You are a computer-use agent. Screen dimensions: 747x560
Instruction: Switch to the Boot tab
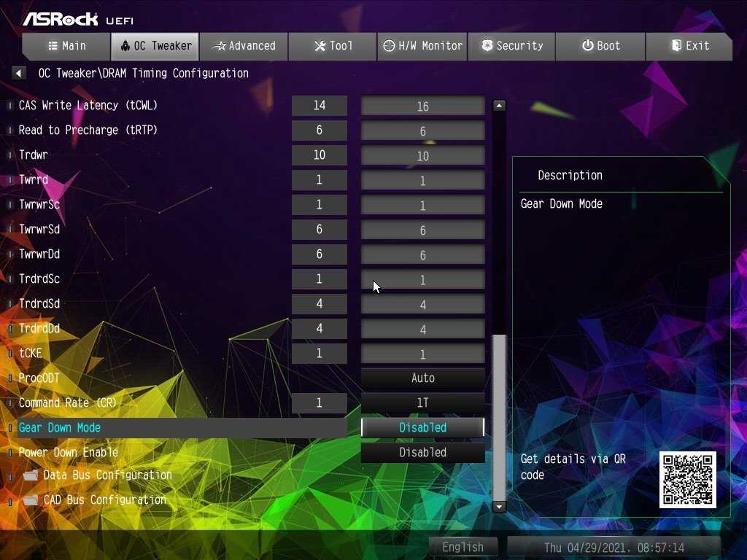600,46
